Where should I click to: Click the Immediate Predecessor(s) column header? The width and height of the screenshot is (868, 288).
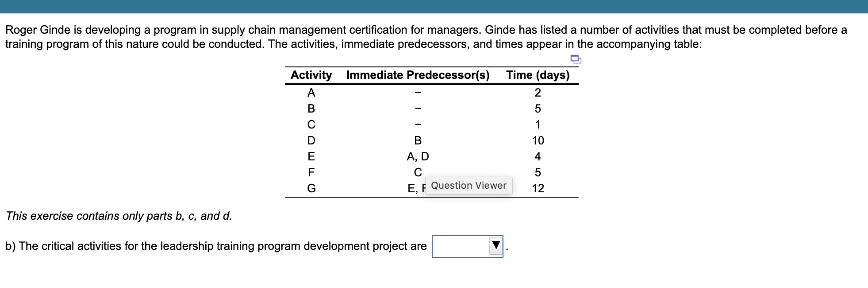point(418,75)
